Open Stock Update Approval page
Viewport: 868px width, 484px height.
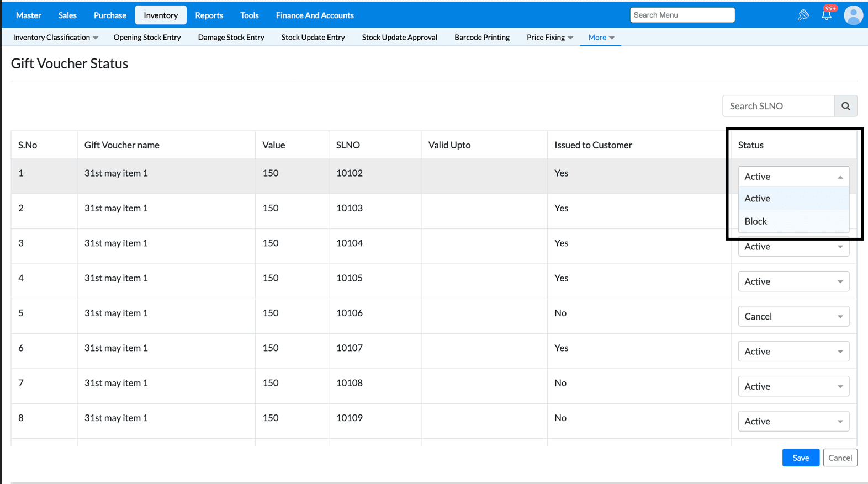(399, 38)
